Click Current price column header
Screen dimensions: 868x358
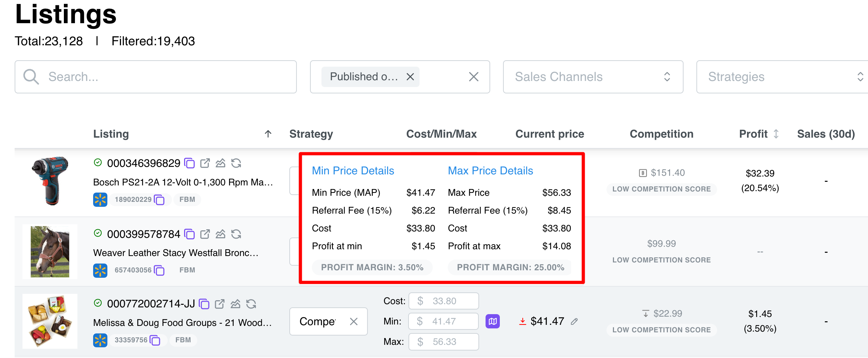coord(550,134)
